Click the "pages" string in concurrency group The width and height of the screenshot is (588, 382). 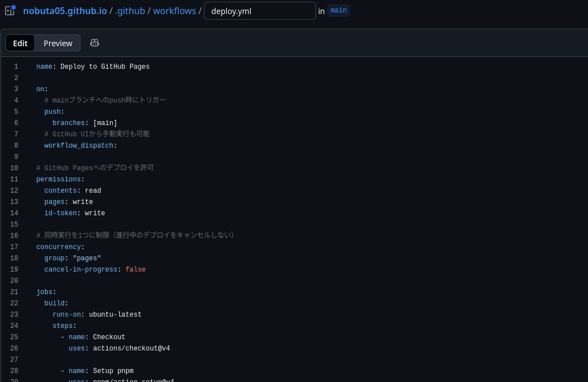point(87,259)
